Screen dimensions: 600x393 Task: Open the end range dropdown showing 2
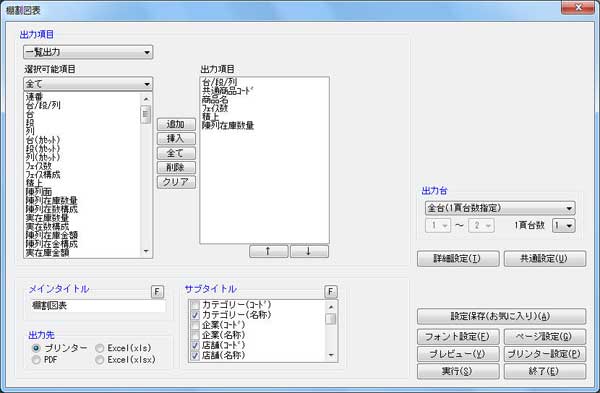tap(481, 225)
